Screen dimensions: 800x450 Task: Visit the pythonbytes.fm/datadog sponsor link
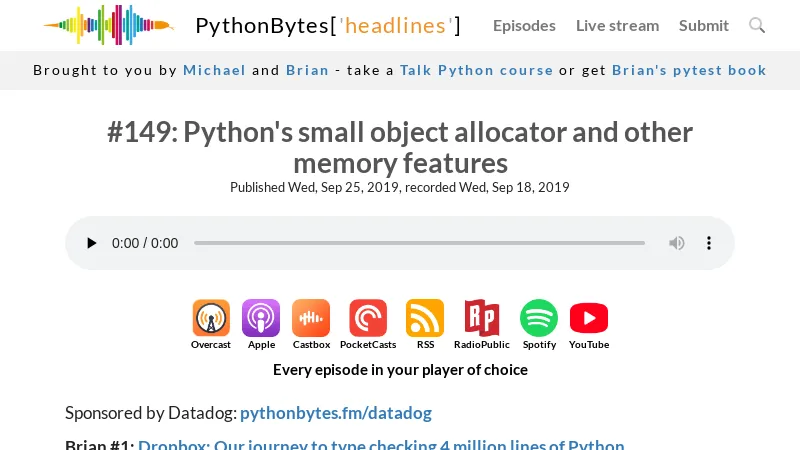click(x=336, y=413)
